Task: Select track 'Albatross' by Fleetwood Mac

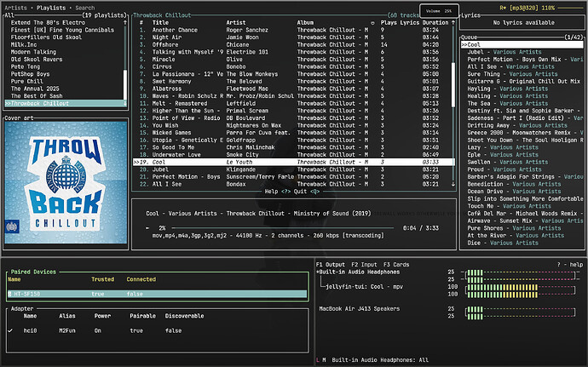Action: click(294, 89)
